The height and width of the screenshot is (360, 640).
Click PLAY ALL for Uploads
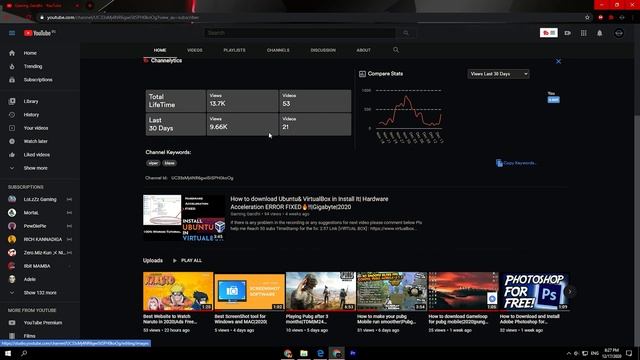[187, 260]
